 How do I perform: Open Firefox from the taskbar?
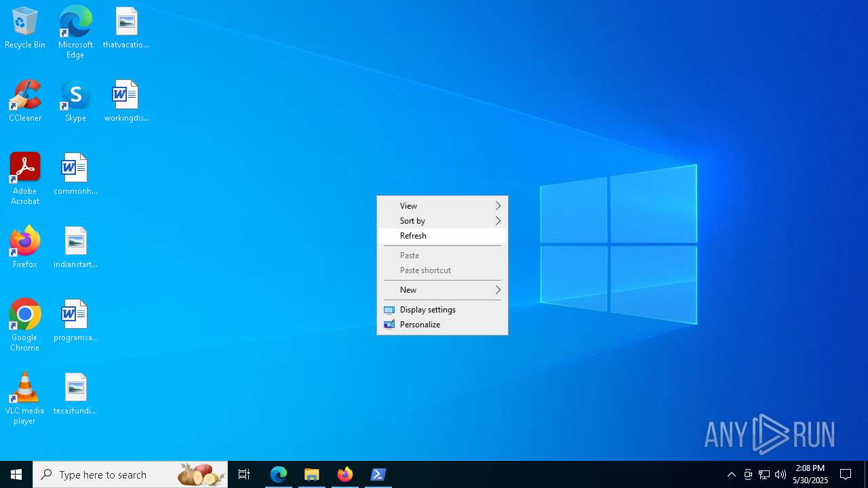(x=345, y=474)
